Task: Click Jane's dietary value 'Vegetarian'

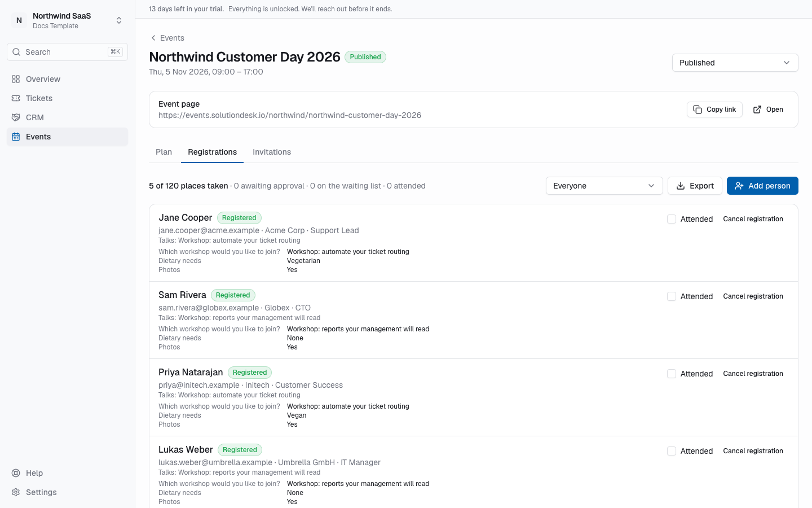Action: coord(303,261)
